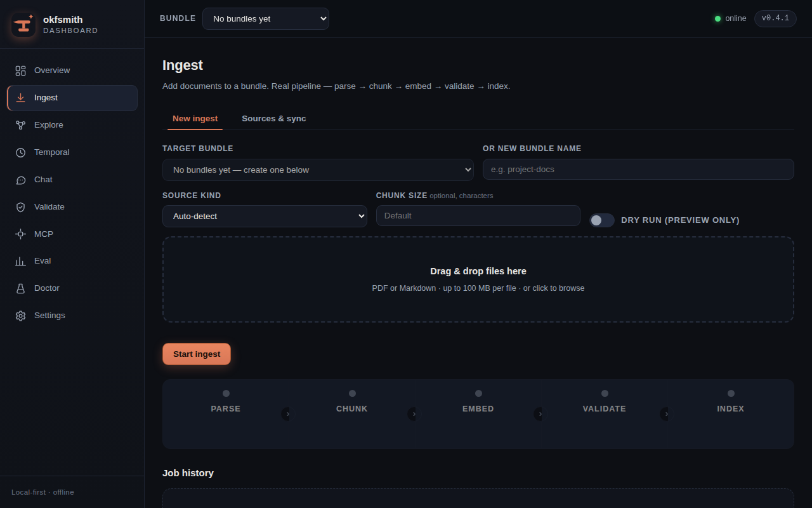Open the Source Kind Auto-detect dropdown
The height and width of the screenshot is (508, 812).
[x=265, y=216]
